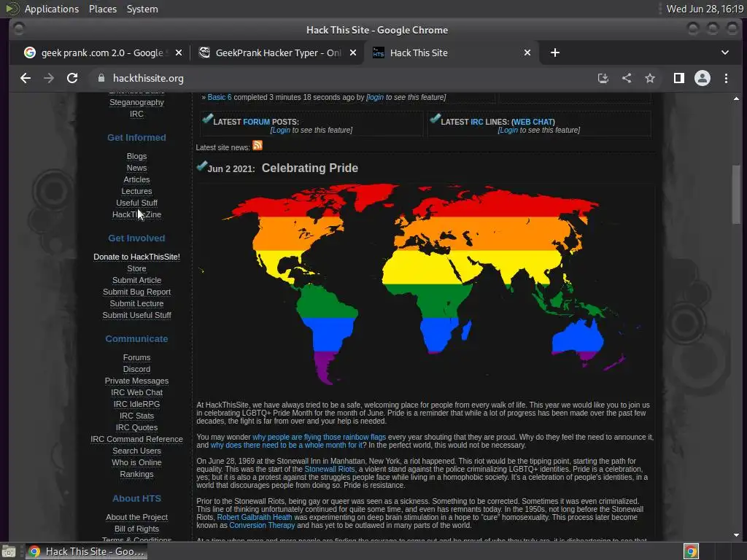747x560 pixels.
Task: Open the IRC Stats link
Action: (136, 416)
